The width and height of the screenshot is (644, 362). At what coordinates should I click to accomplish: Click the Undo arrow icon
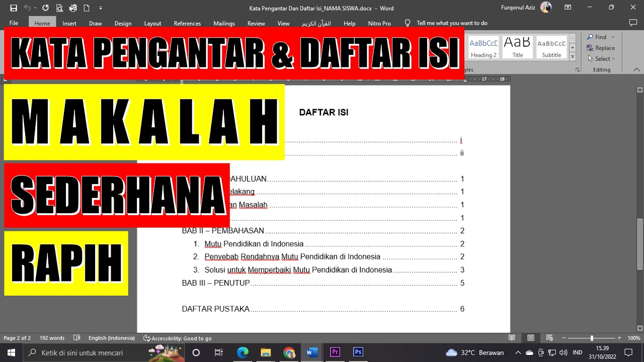(27, 8)
